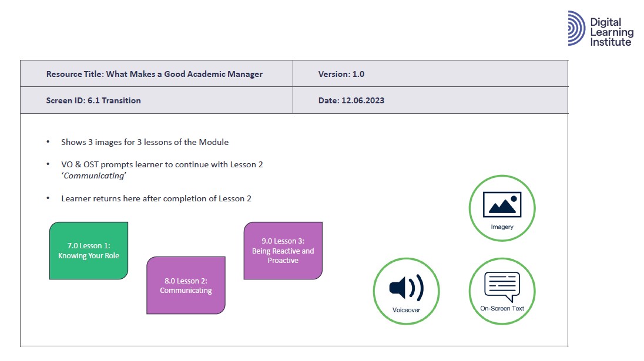
Task: Select the "On-Screen Text" caption label
Action: point(502,308)
